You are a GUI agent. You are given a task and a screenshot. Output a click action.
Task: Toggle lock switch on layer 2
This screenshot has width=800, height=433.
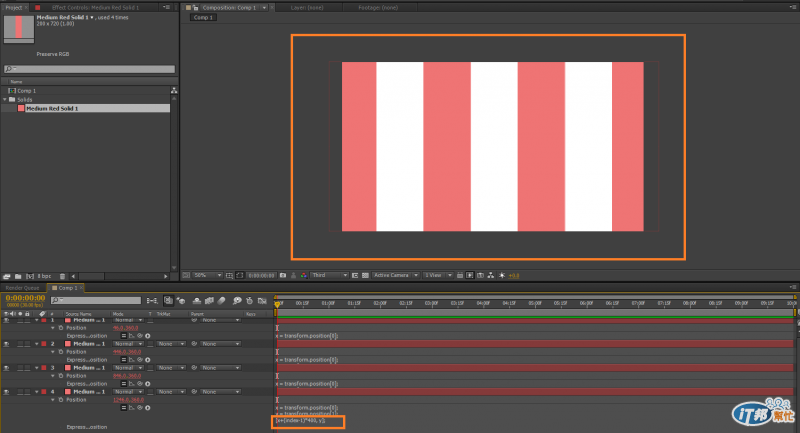coord(27,344)
